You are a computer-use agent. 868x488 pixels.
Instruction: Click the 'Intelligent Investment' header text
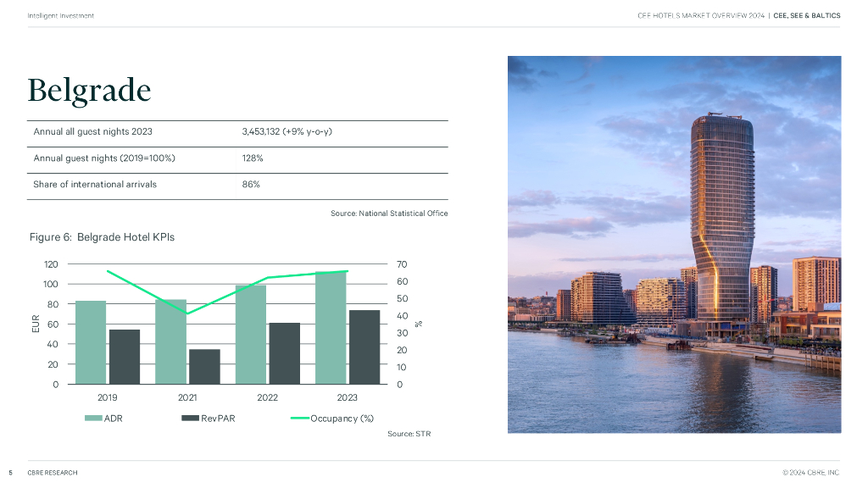coord(61,16)
